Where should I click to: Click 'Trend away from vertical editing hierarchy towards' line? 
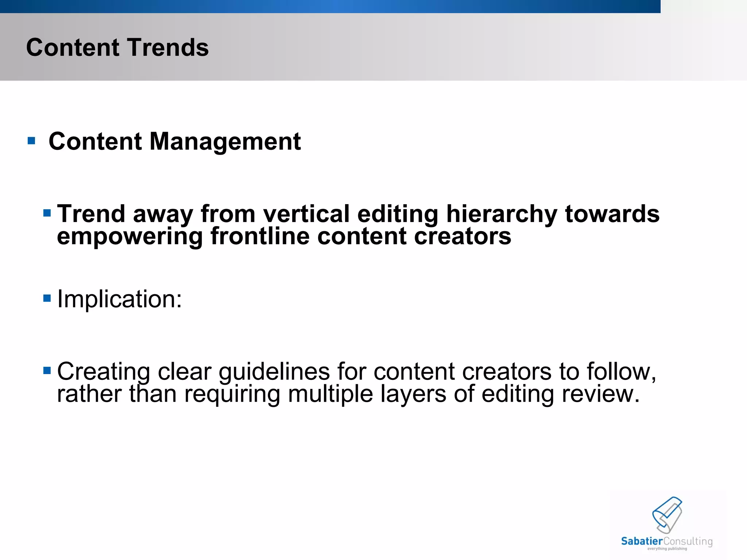[358, 214]
